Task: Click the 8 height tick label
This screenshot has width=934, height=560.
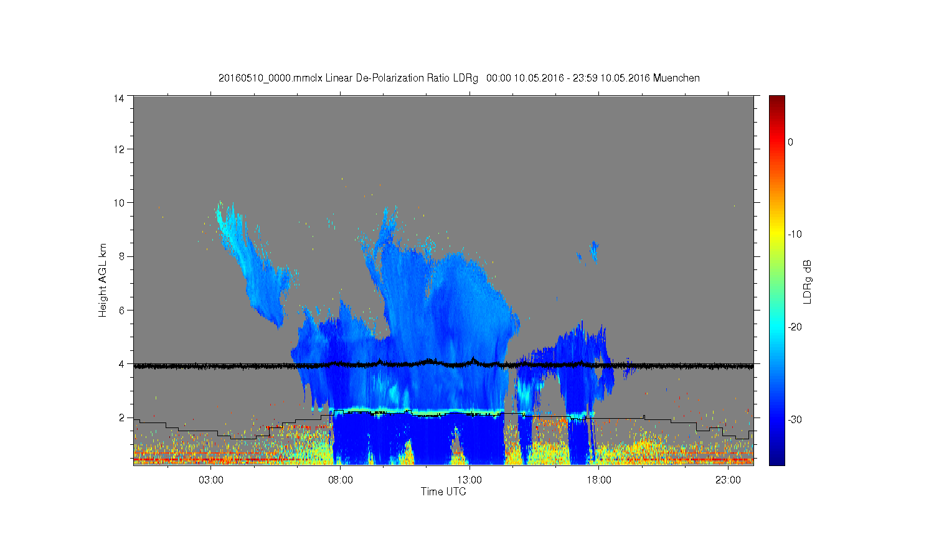Action: pos(121,256)
